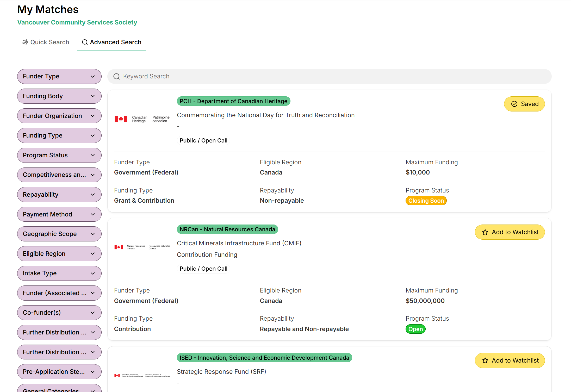
Task: Expand the Funder Type filter
Action: pos(59,76)
